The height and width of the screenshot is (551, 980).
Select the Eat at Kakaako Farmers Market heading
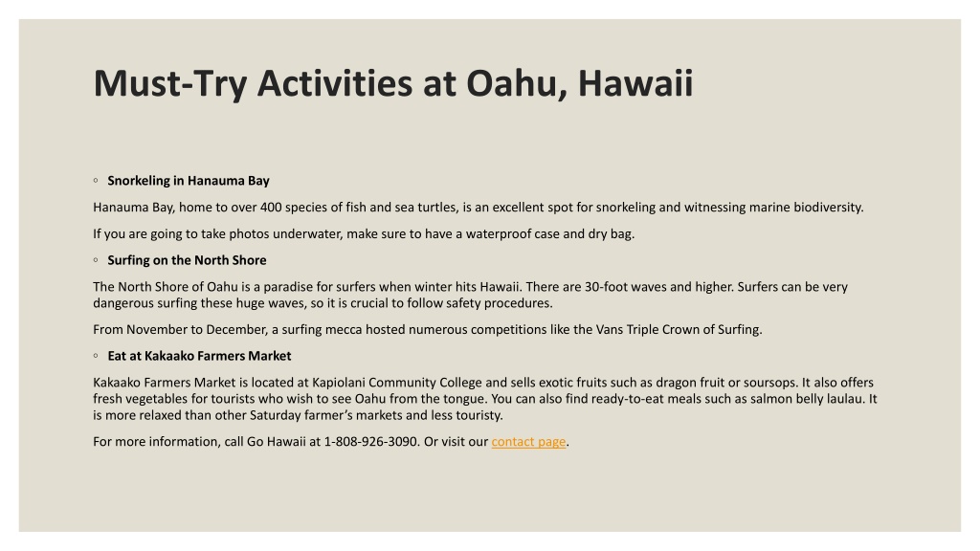[x=199, y=356]
